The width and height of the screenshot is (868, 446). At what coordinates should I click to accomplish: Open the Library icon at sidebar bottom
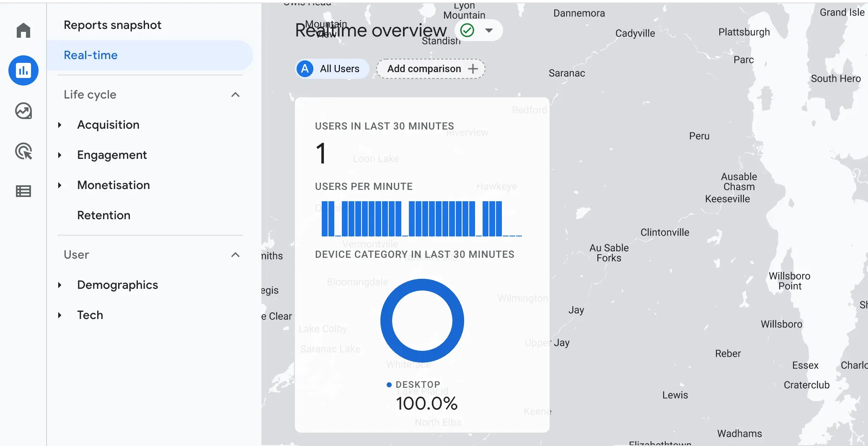point(23,191)
